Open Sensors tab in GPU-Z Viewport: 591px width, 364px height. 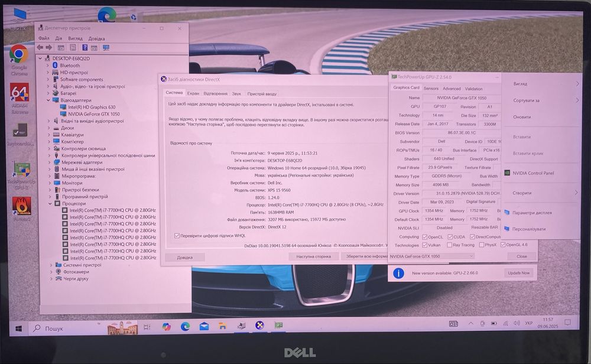[x=431, y=89]
